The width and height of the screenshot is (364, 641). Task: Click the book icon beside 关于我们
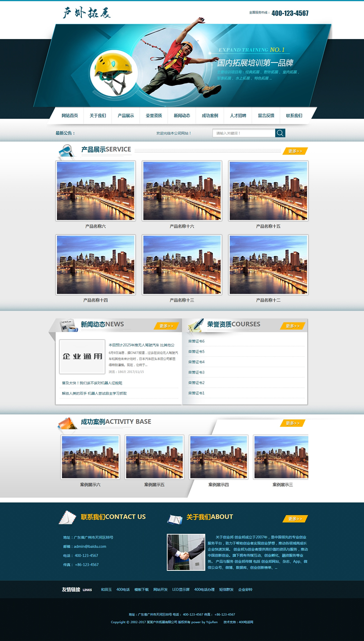175,518
